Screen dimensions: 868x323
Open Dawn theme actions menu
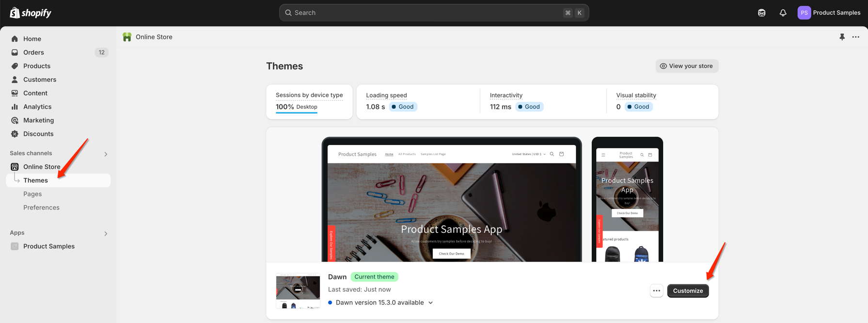point(656,291)
